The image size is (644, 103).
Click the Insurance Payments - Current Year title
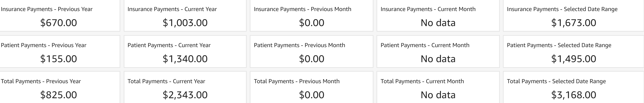(172, 9)
